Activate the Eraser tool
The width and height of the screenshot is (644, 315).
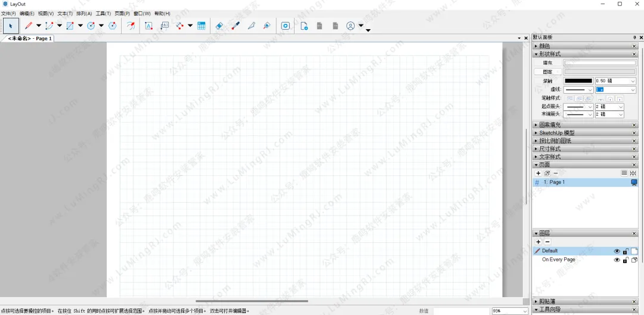coord(219,26)
